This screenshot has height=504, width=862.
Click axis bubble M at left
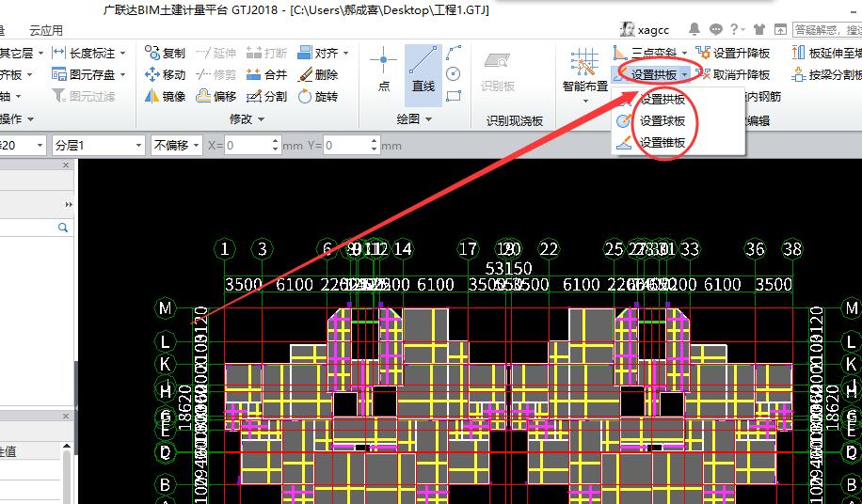point(165,308)
